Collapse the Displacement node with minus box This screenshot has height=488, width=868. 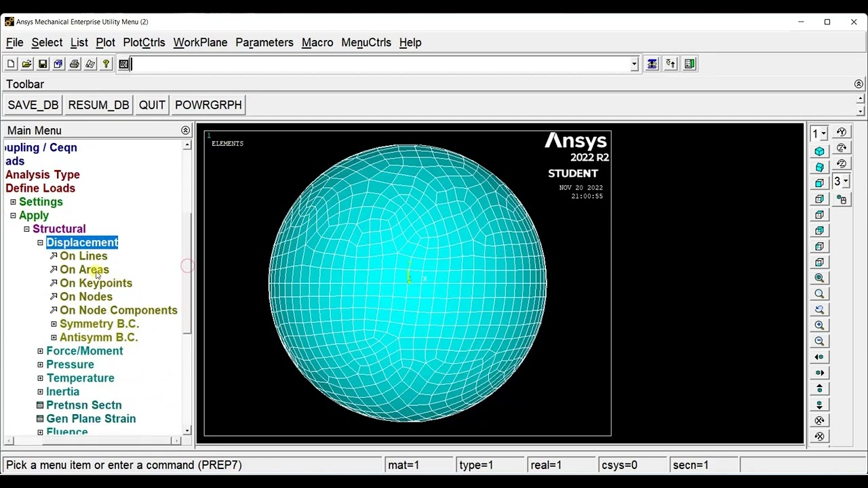(x=40, y=243)
